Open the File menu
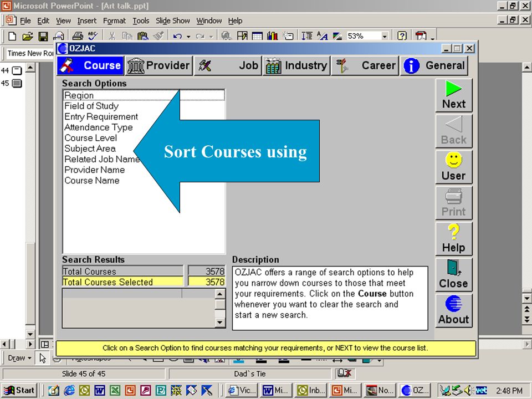Image resolution: width=532 pixels, height=399 pixels. (25, 21)
